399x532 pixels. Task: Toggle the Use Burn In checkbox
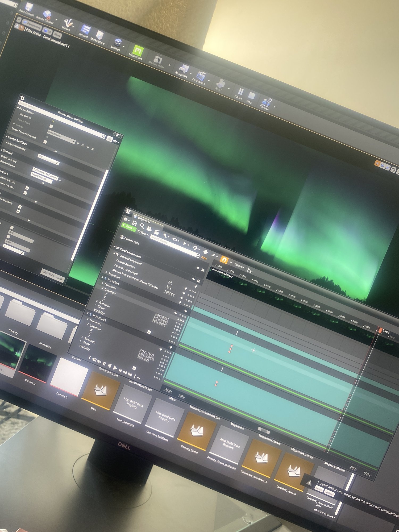(x=51, y=127)
